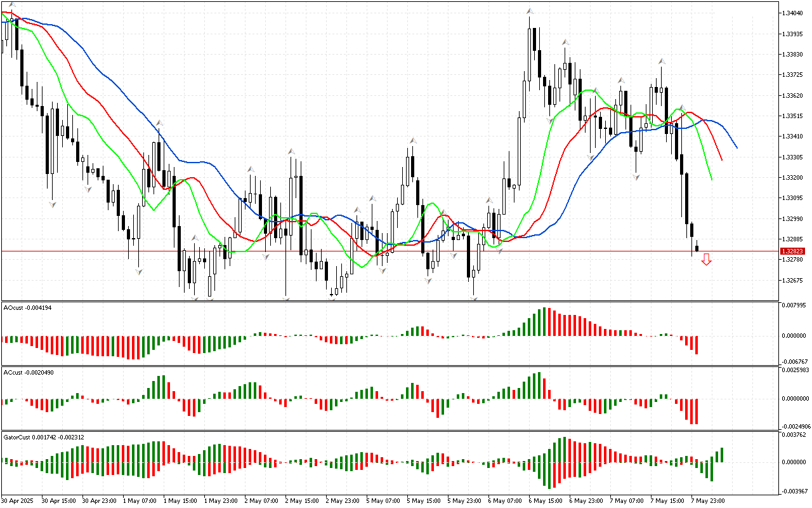Click the fractal arrow above the last 7 May 15:00 high

click(681, 107)
